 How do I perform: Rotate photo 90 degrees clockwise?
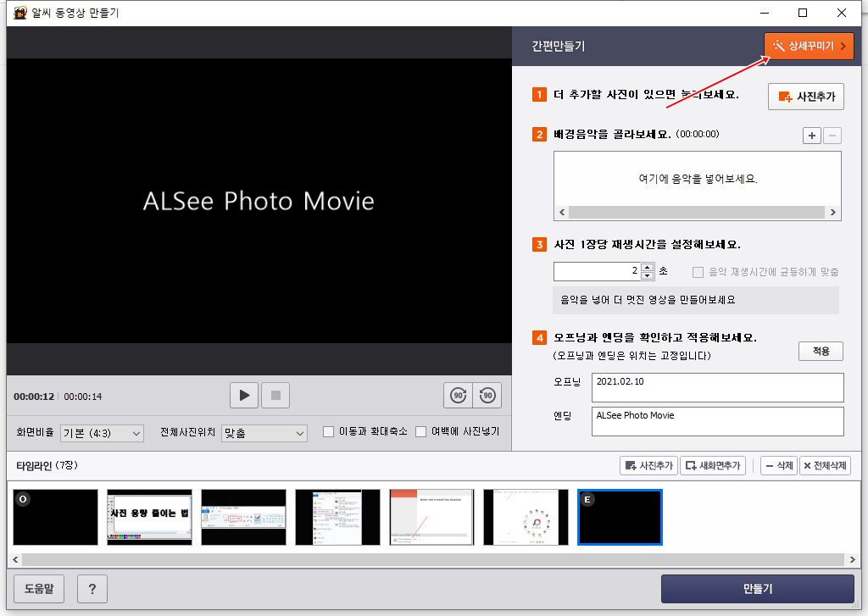459,395
